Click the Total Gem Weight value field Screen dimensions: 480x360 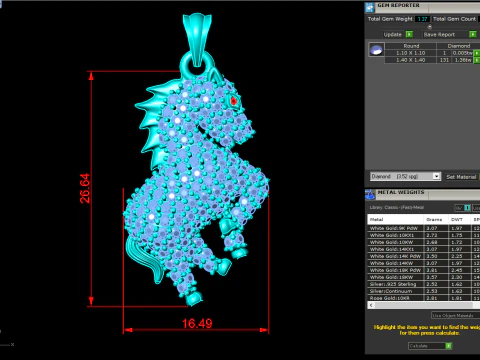click(x=422, y=19)
